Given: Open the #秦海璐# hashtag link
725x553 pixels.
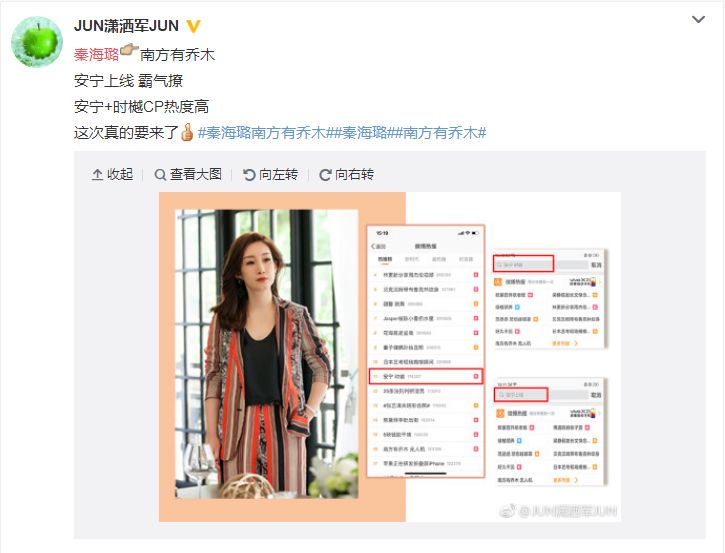Looking at the screenshot, I should (x=364, y=133).
